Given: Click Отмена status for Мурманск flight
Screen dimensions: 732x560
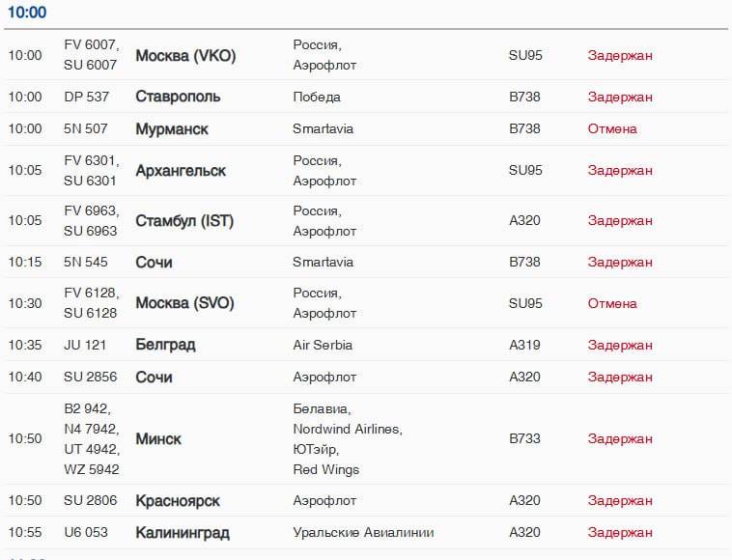Looking at the screenshot, I should pos(612,128).
